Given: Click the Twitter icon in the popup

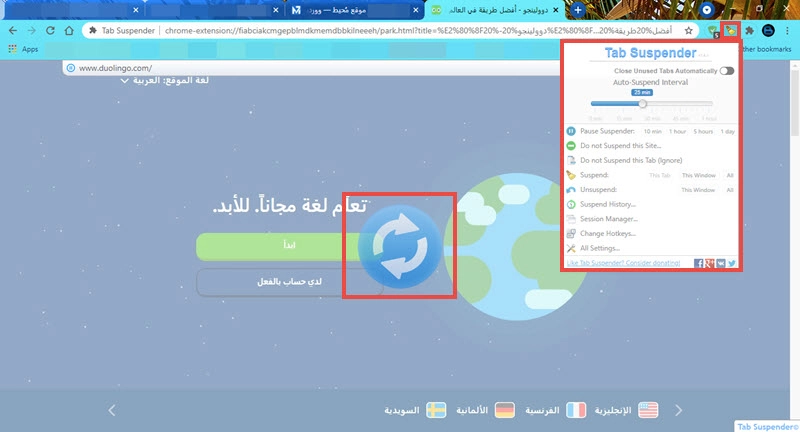Looking at the screenshot, I should point(732,263).
